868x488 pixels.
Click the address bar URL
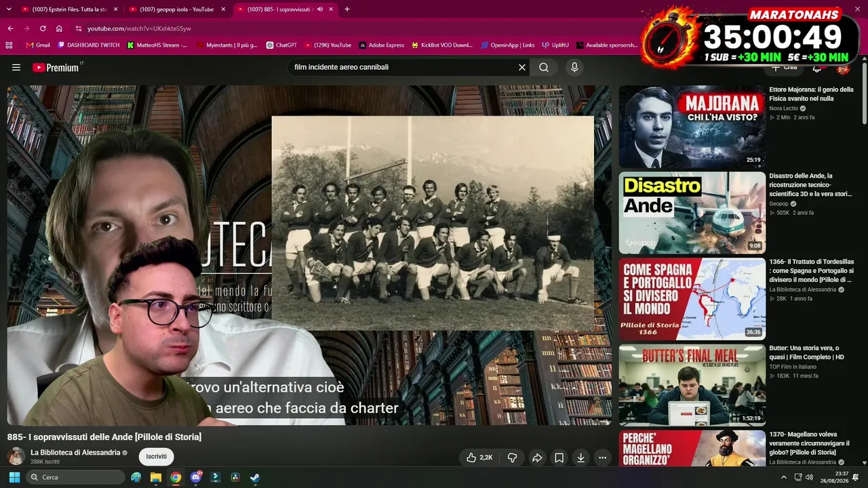click(x=139, y=28)
